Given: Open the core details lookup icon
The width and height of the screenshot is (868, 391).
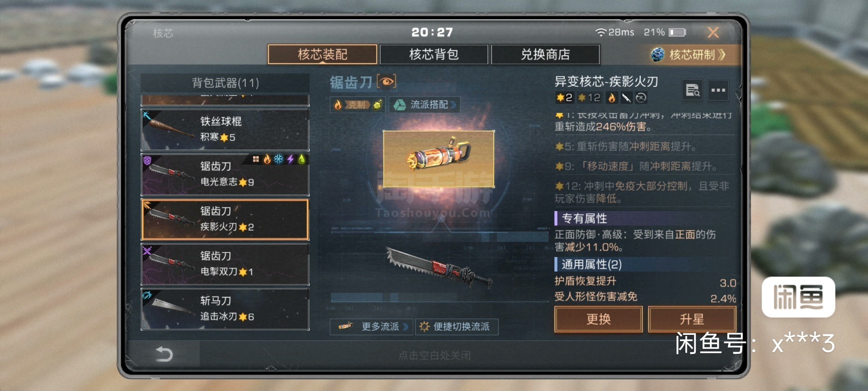Looking at the screenshot, I should point(692,90).
